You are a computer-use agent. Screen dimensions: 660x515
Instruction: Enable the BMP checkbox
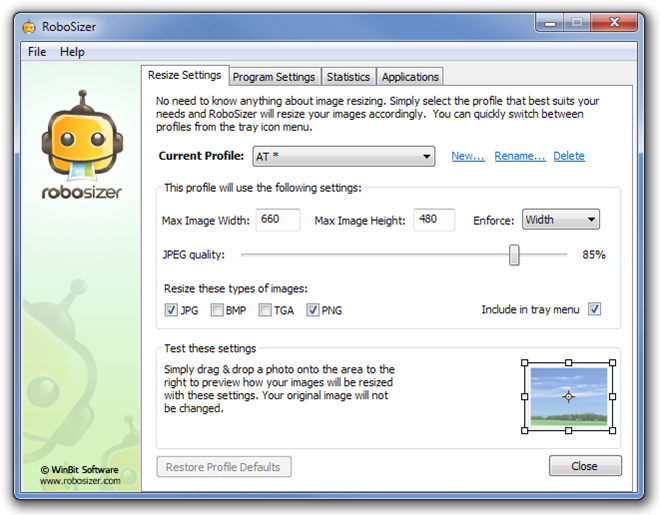(217, 310)
